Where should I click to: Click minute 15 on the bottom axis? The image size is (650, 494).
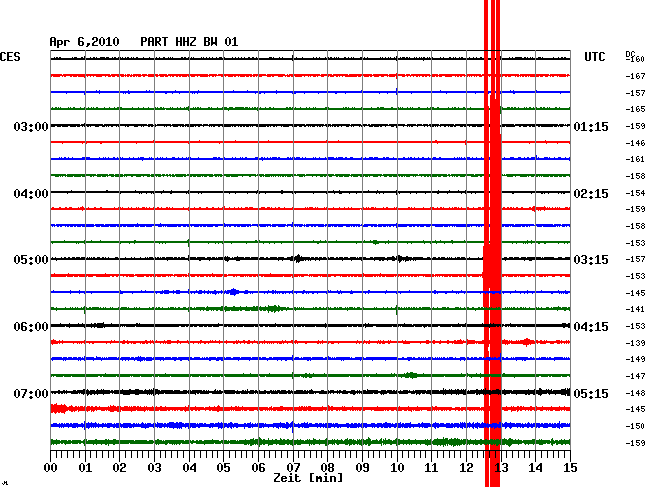[569, 467]
